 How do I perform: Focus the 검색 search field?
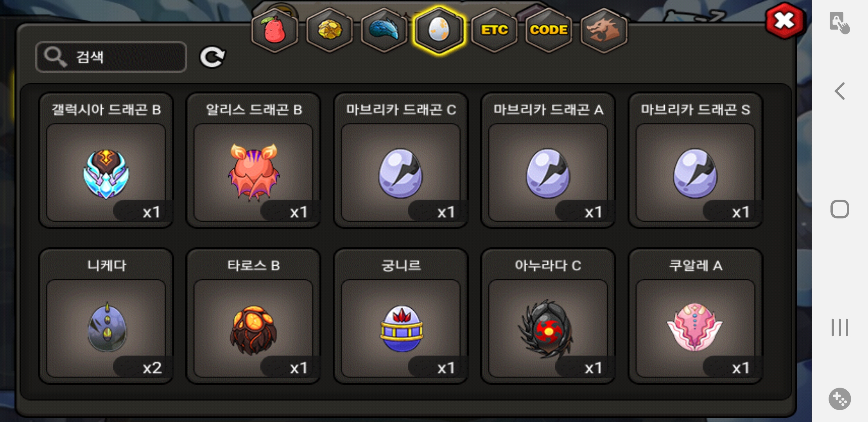tap(111, 57)
